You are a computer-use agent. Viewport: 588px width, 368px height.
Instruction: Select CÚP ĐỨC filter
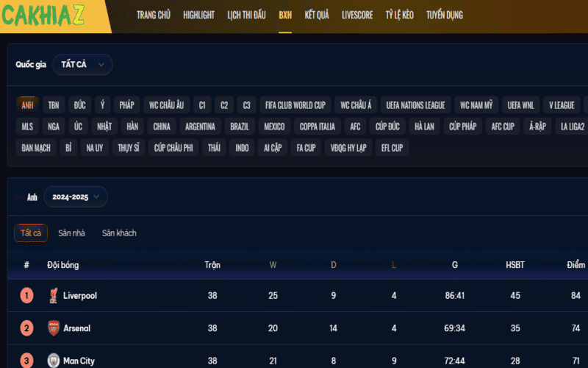388,127
